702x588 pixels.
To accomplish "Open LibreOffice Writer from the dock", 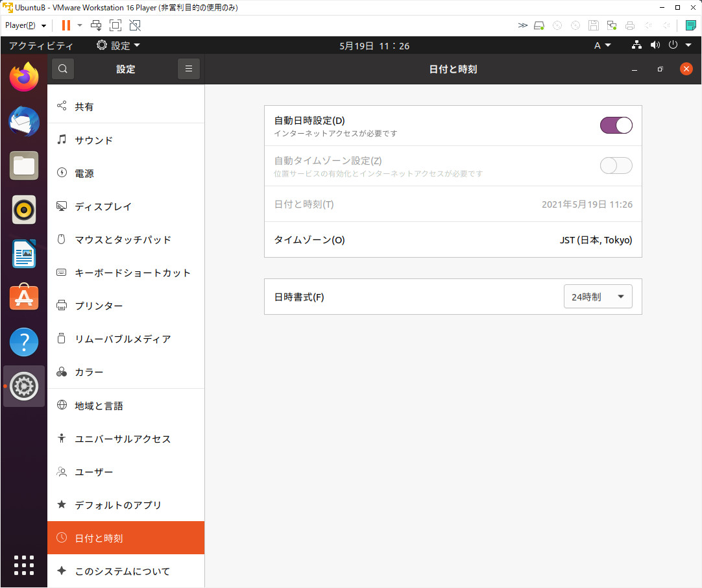I will point(24,254).
